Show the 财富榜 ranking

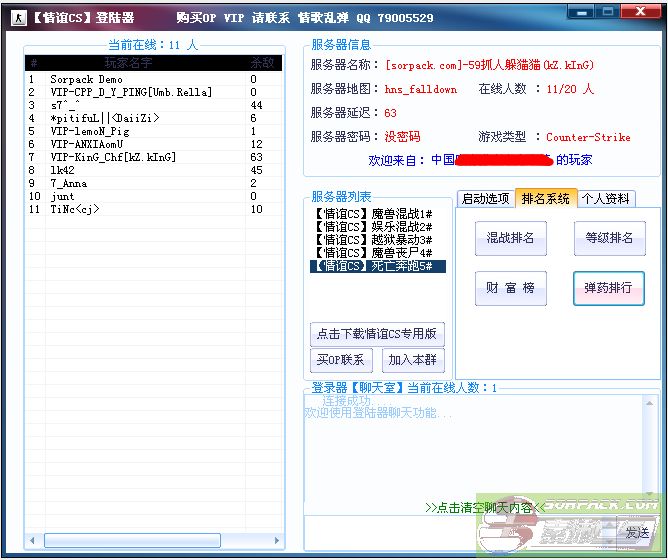click(x=510, y=288)
